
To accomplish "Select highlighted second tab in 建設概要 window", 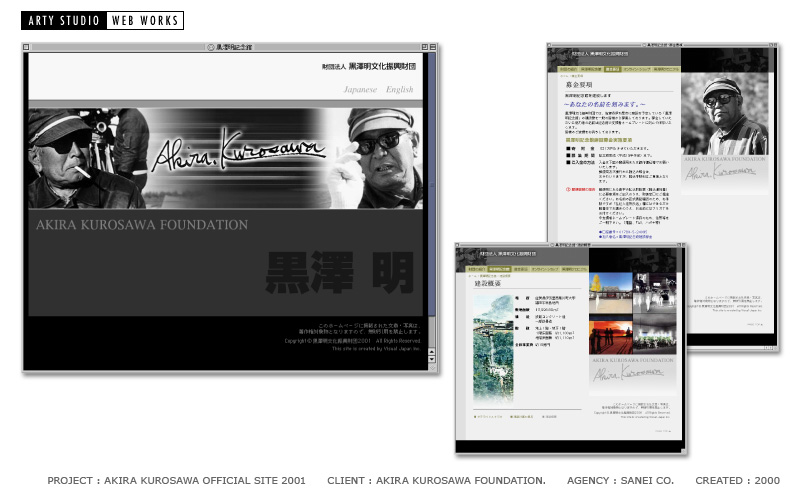I will tap(499, 269).
